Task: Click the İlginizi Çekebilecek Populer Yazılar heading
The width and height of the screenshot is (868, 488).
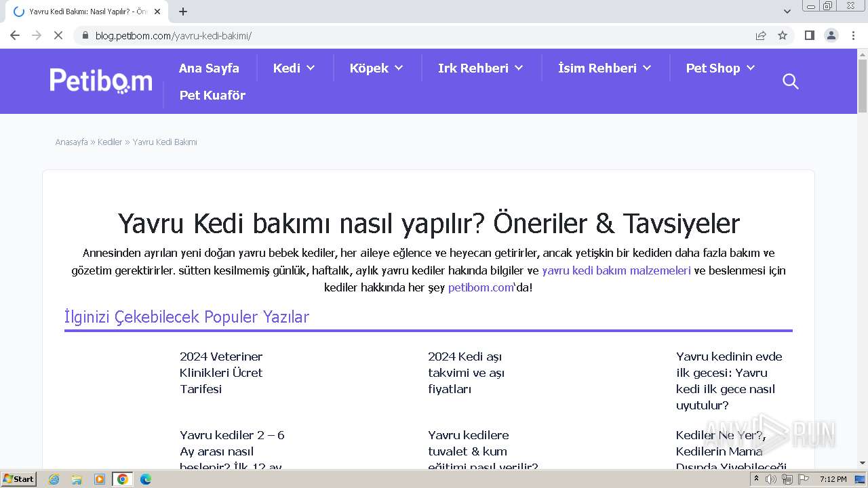Action: 186,317
